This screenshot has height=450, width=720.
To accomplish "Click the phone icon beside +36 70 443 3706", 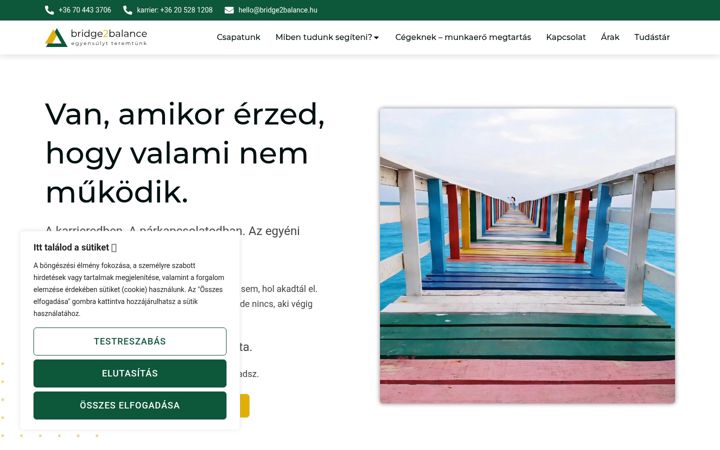I will click(50, 10).
